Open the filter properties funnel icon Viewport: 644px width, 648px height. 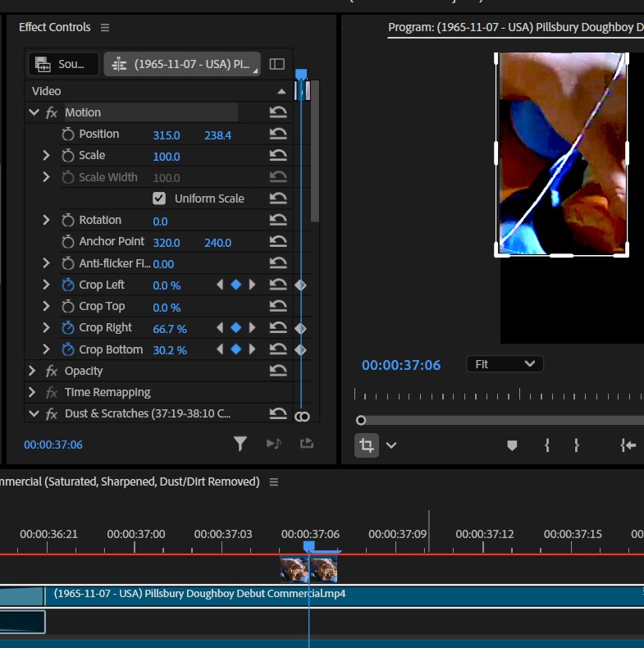(x=240, y=445)
